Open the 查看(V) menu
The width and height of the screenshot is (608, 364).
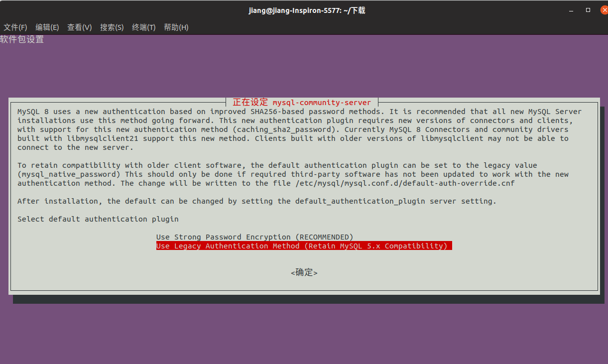click(x=79, y=27)
